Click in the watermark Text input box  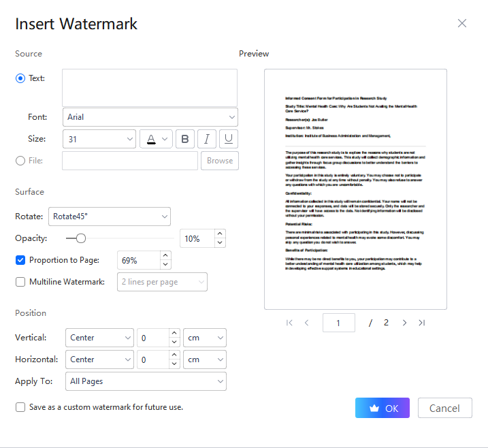(x=150, y=88)
